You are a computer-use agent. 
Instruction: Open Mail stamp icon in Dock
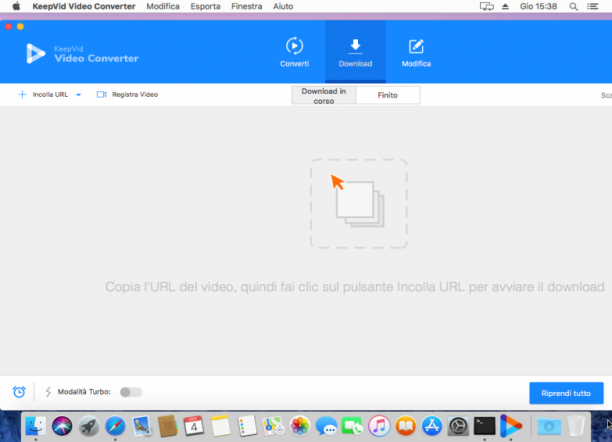(141, 426)
